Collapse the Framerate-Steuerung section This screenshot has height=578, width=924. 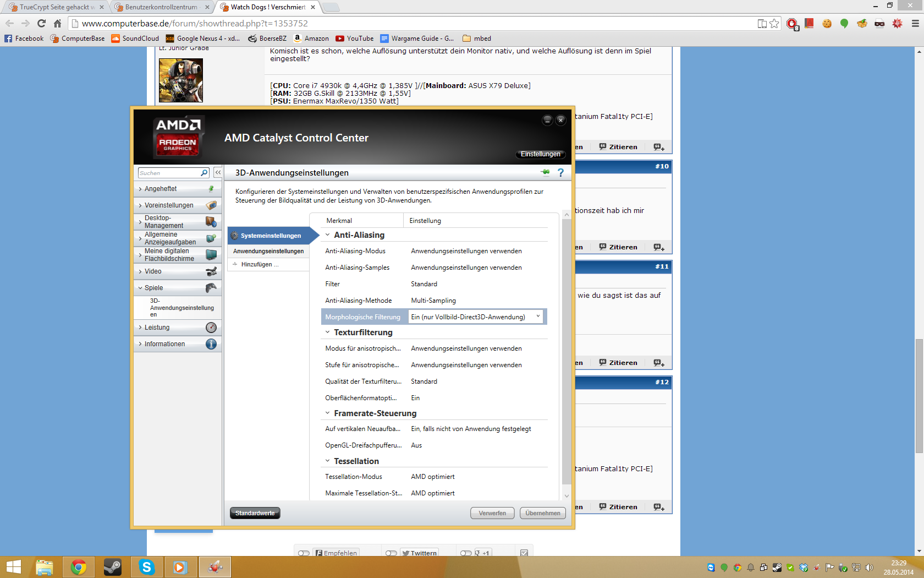[328, 413]
